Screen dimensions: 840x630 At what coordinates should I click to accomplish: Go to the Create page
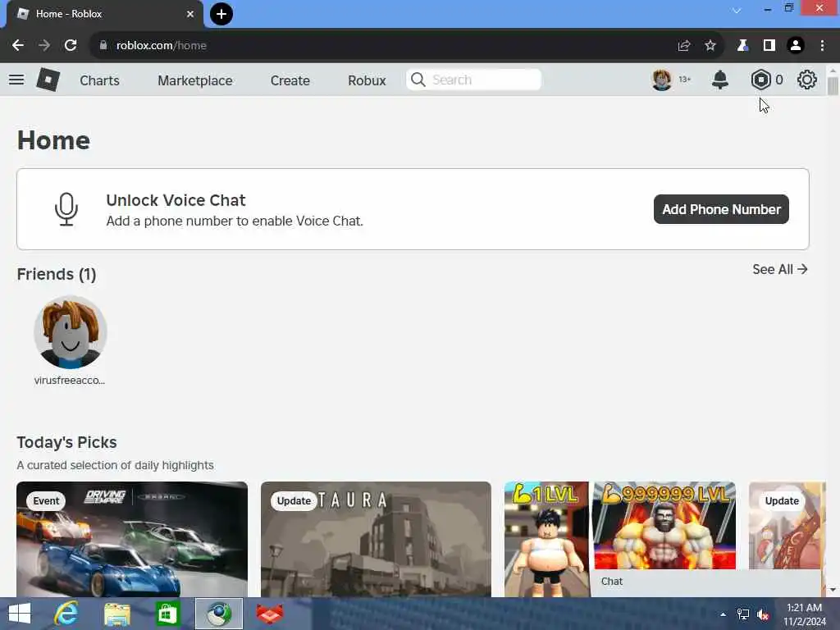pyautogui.click(x=290, y=80)
